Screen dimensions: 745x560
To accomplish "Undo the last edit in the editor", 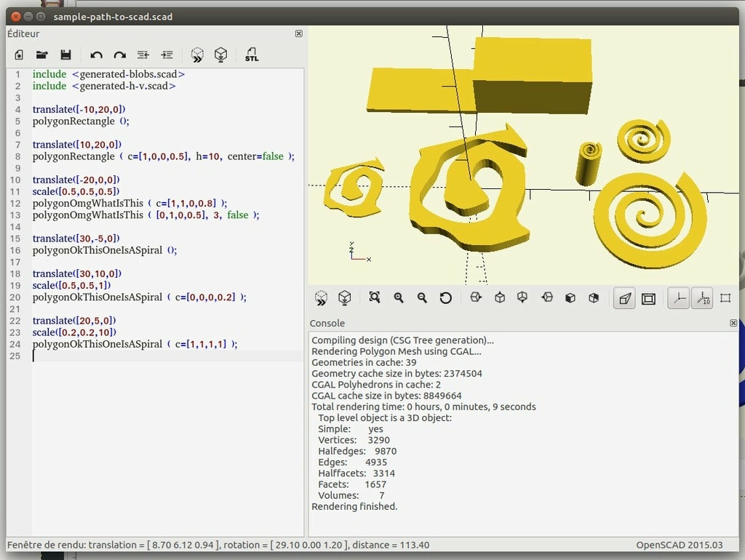I will tap(96, 55).
